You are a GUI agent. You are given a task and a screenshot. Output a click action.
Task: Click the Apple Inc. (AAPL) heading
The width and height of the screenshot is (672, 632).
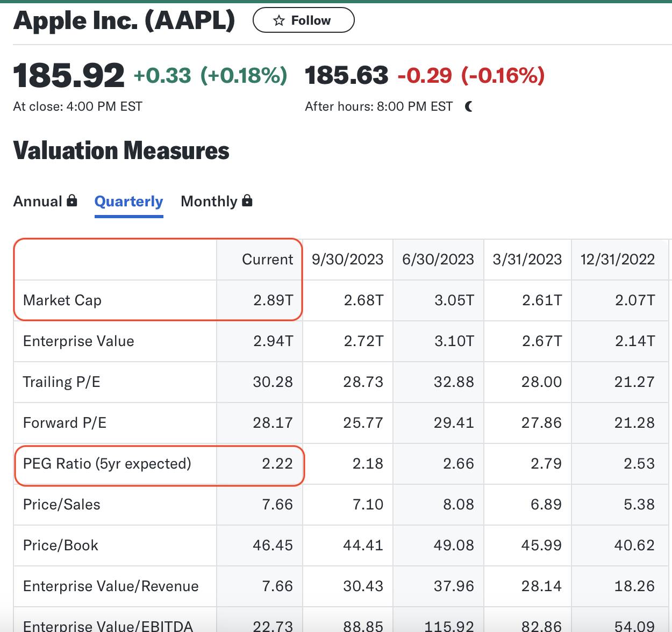tap(124, 21)
